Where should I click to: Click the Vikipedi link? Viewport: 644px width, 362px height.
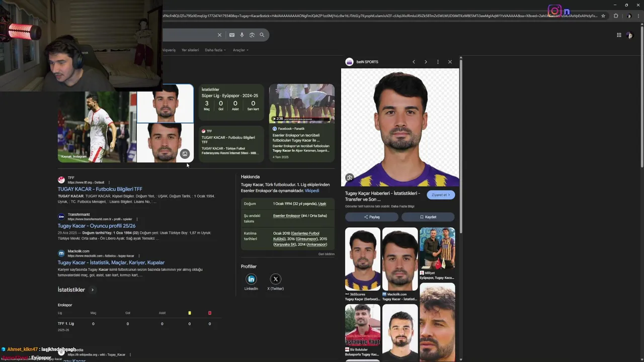click(312, 191)
